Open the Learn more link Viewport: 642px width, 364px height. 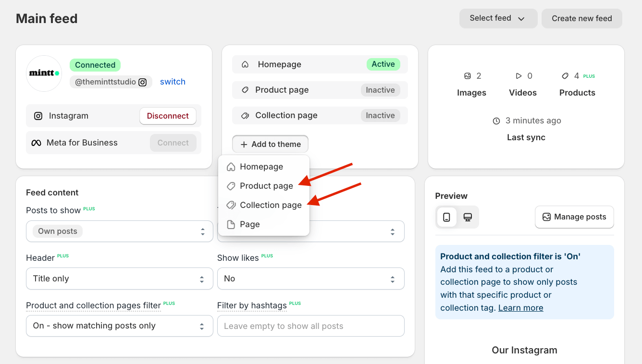coord(520,307)
